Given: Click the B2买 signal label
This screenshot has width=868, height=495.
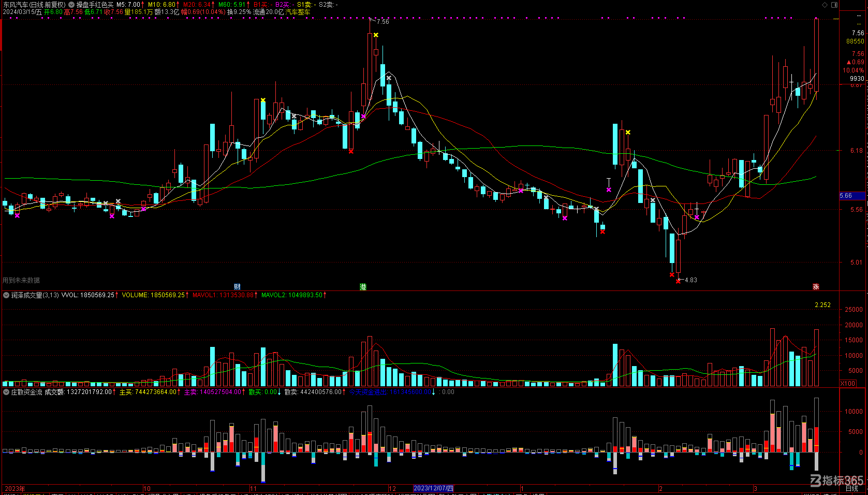Looking at the screenshot, I should pyautogui.click(x=284, y=5).
